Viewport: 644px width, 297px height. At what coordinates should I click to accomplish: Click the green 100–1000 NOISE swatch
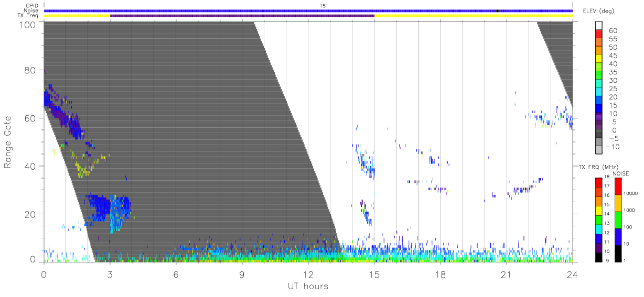coord(618,219)
